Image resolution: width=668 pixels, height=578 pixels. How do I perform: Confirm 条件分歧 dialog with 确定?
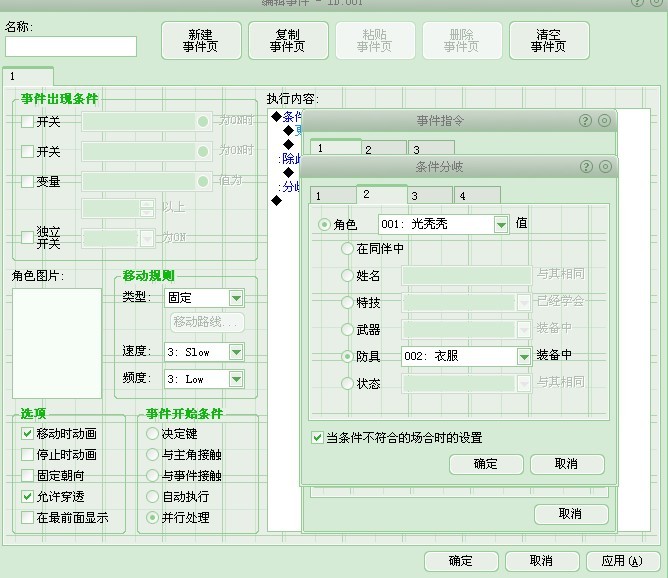point(486,464)
